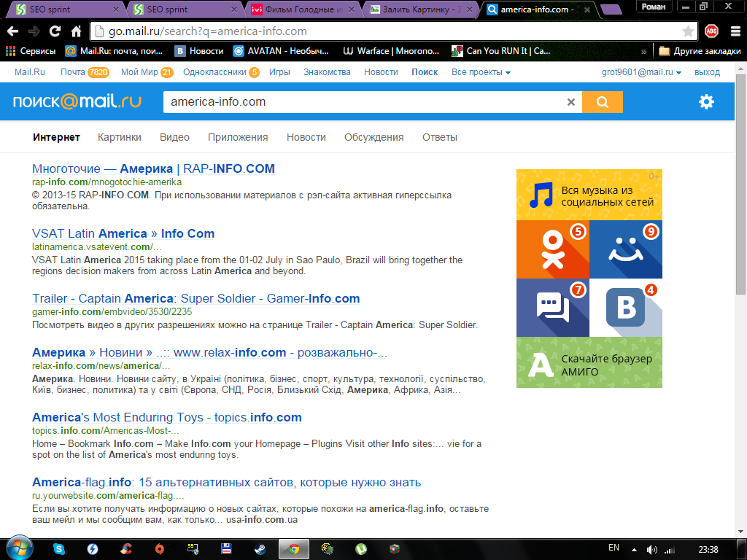Open the Trailer - Captain America result
The height and width of the screenshot is (560, 747).
pos(196,298)
